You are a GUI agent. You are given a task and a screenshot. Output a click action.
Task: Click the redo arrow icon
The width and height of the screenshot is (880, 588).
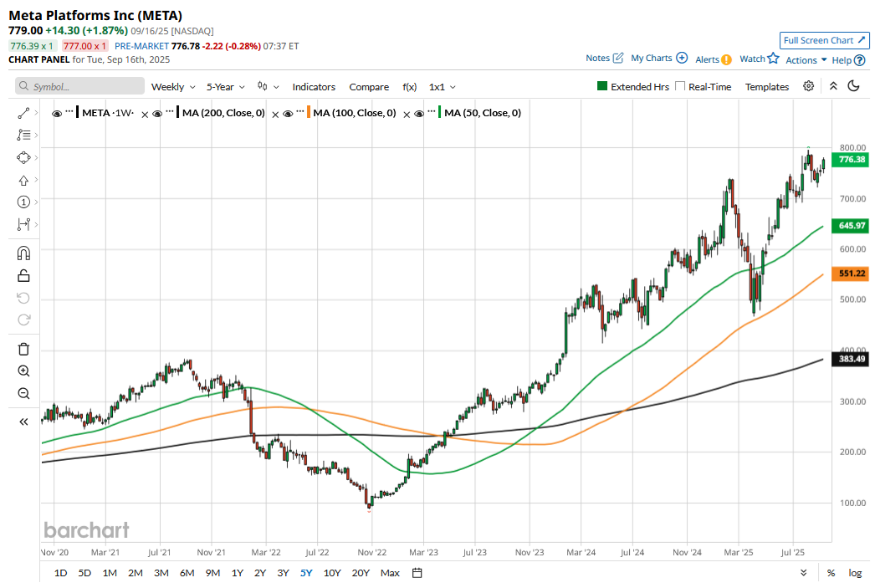(23, 320)
